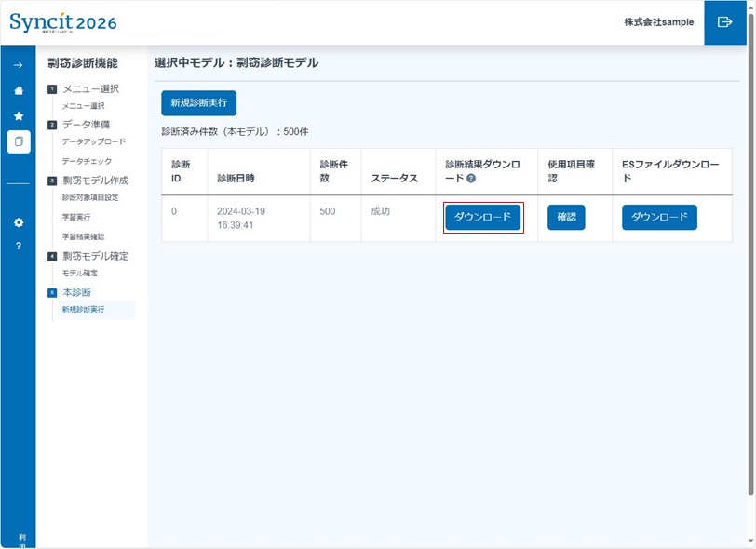The height and width of the screenshot is (549, 756).
Task: Click the help icon beside 診断結果ダウンロード header
Action: coord(471,179)
